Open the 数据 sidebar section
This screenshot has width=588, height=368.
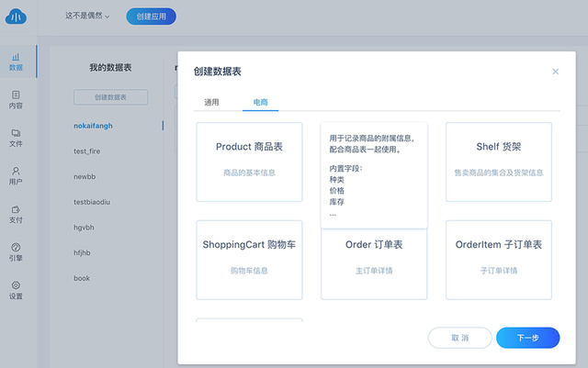(16, 61)
